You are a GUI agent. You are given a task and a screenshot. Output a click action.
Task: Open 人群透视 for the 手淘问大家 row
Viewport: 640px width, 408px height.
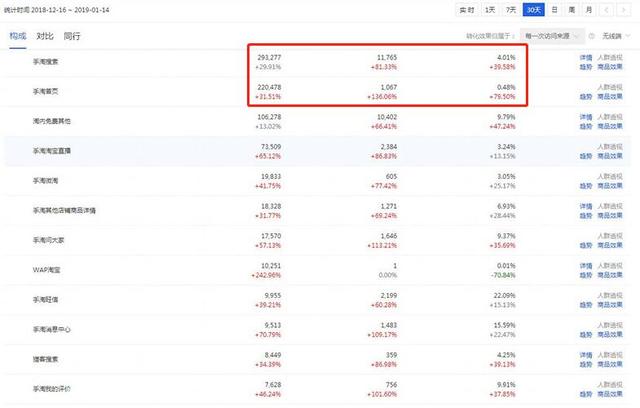(610, 236)
